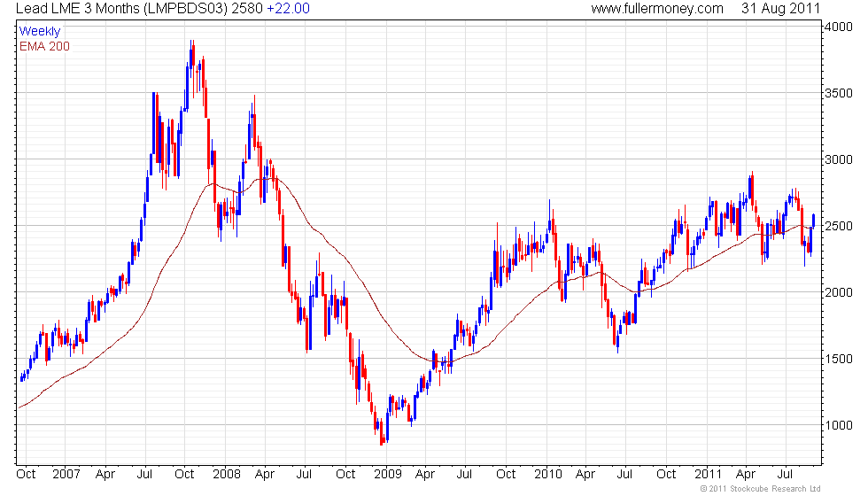Click the price change '+22.00'
The width and height of the screenshot is (868, 496).
tap(288, 9)
